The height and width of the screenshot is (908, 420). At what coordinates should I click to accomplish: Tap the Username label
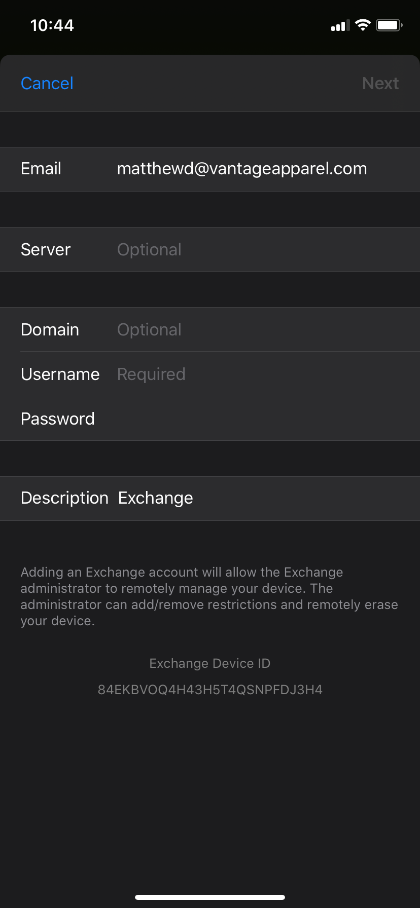[x=60, y=374]
